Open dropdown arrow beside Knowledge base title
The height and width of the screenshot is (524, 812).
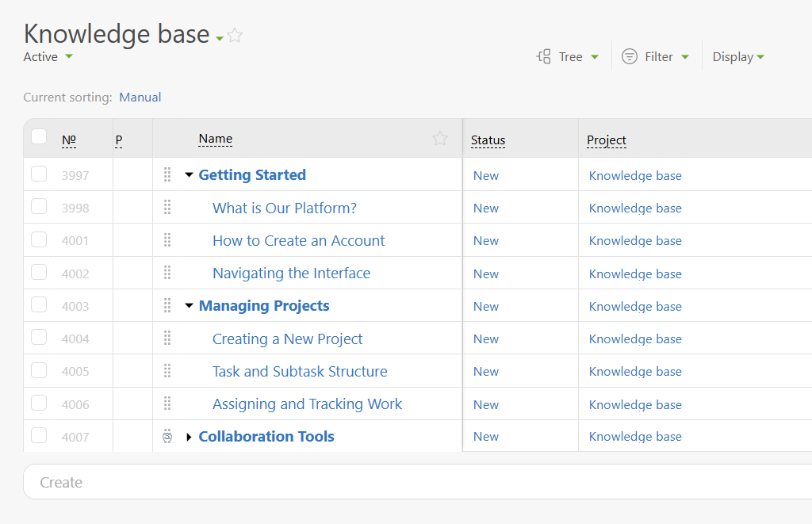click(220, 38)
